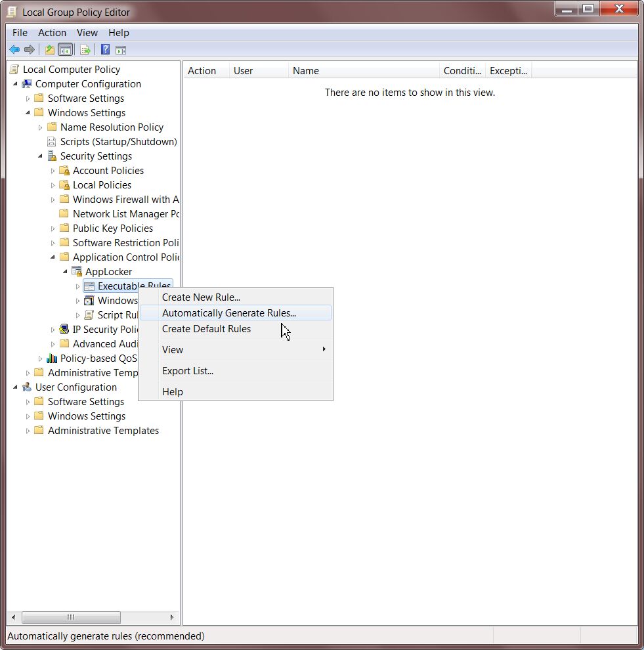The width and height of the screenshot is (644, 650).
Task: Open the Action menu
Action: pos(52,33)
